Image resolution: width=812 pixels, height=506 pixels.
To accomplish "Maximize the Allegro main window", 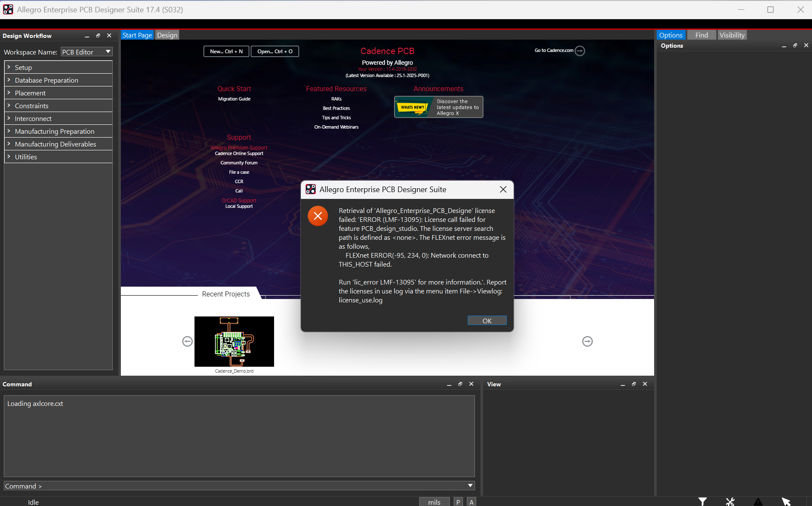I will click(770, 9).
